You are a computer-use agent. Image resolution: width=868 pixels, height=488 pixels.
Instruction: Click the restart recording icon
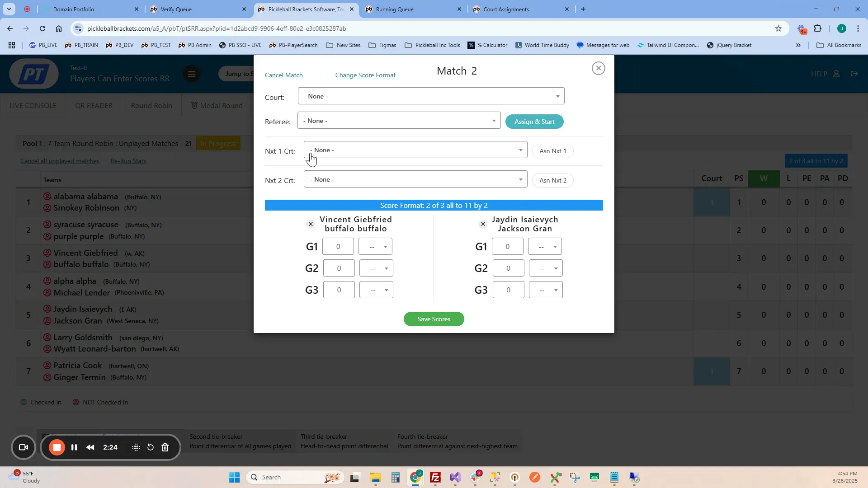pyautogui.click(x=151, y=447)
